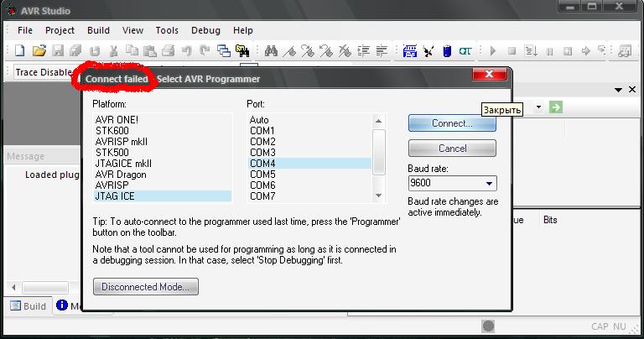Click the Cancel button
644x339 pixels.
click(452, 149)
